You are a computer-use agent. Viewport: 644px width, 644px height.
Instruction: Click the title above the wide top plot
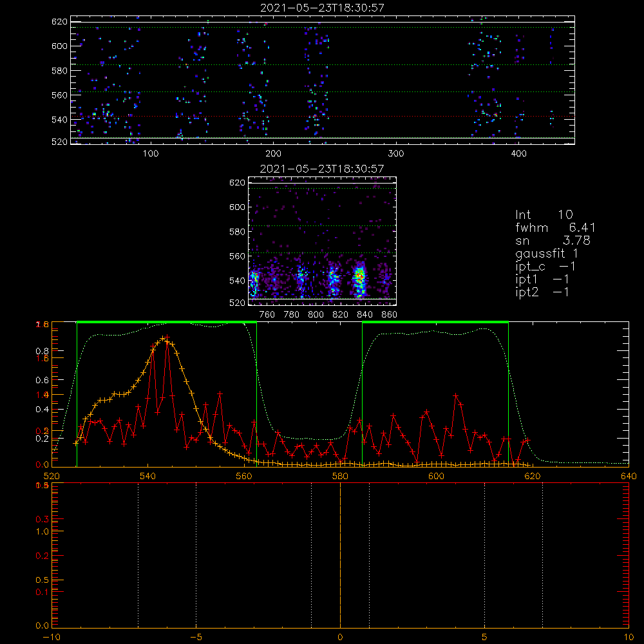(322, 7)
